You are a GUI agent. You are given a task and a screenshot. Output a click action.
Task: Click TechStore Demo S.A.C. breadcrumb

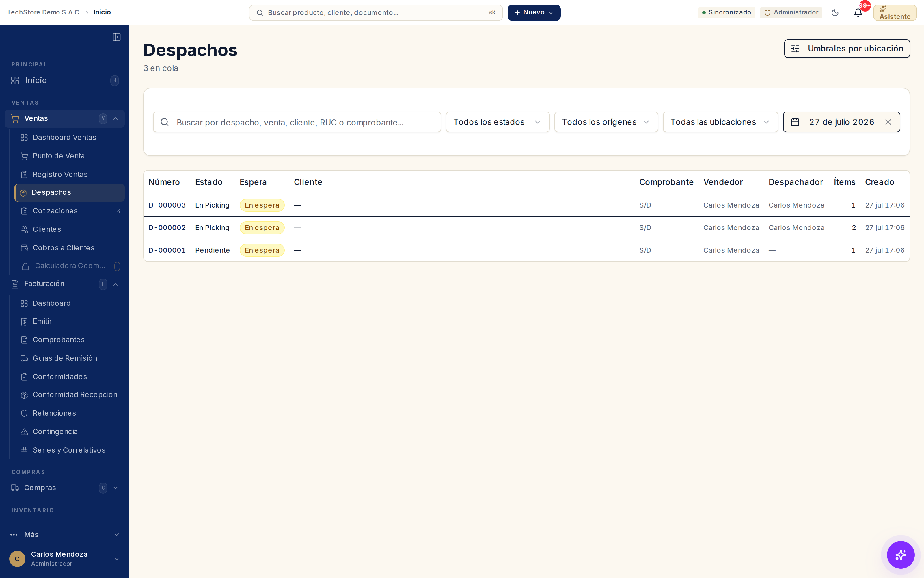point(44,12)
